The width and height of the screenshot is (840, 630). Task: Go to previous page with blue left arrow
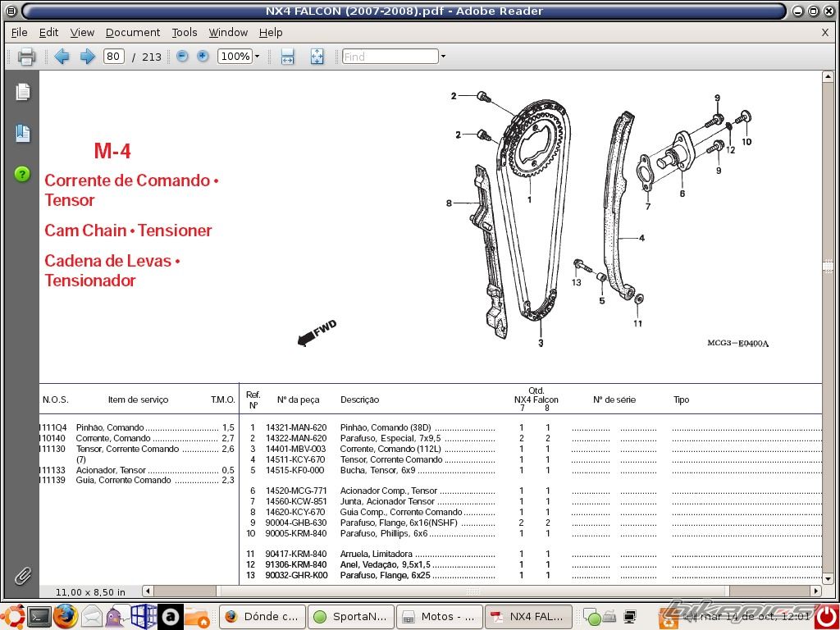tap(62, 57)
